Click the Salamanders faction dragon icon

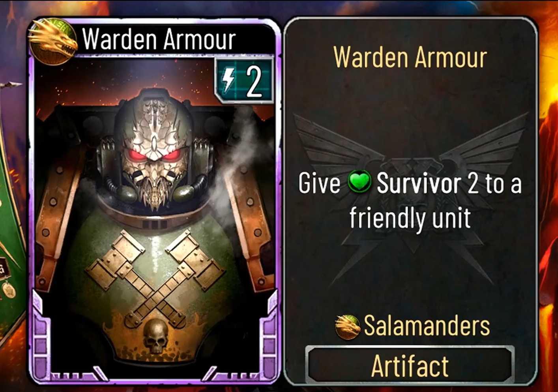[347, 327]
